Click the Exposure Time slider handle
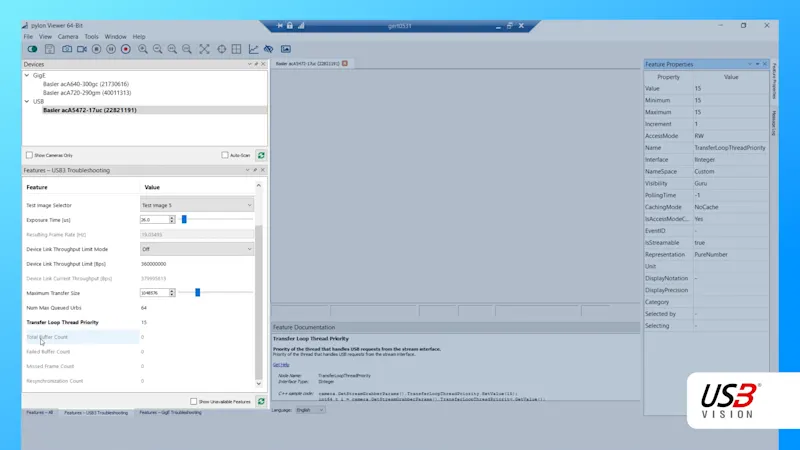Screen dimensions: 800x450 click(184, 219)
